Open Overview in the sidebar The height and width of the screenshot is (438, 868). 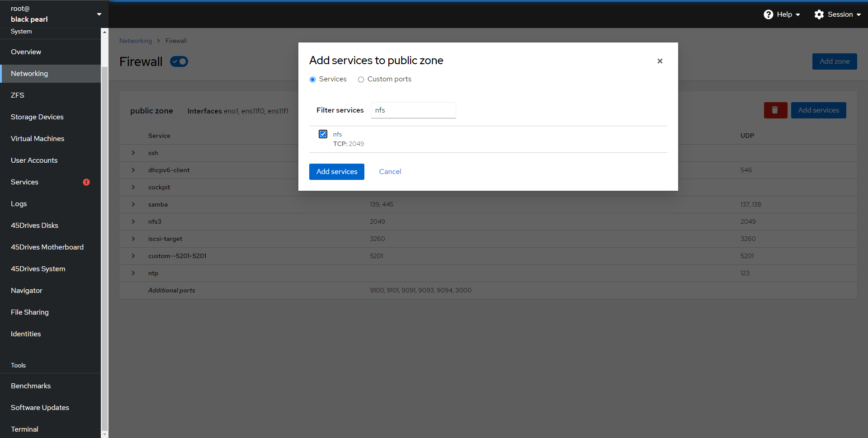coord(50,52)
